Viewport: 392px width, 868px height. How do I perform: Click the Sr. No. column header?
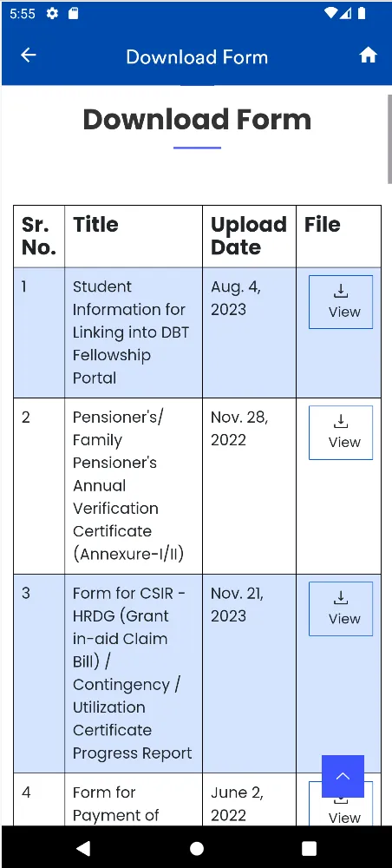point(39,236)
